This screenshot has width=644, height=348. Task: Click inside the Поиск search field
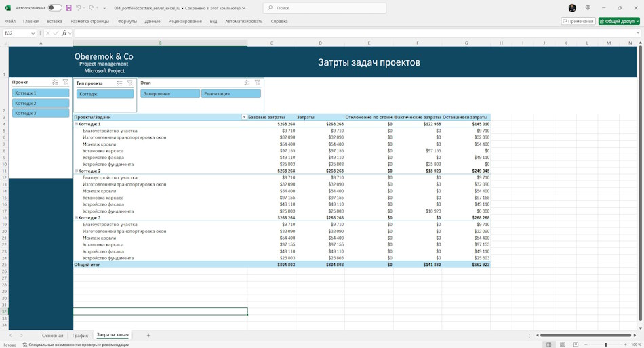(325, 8)
